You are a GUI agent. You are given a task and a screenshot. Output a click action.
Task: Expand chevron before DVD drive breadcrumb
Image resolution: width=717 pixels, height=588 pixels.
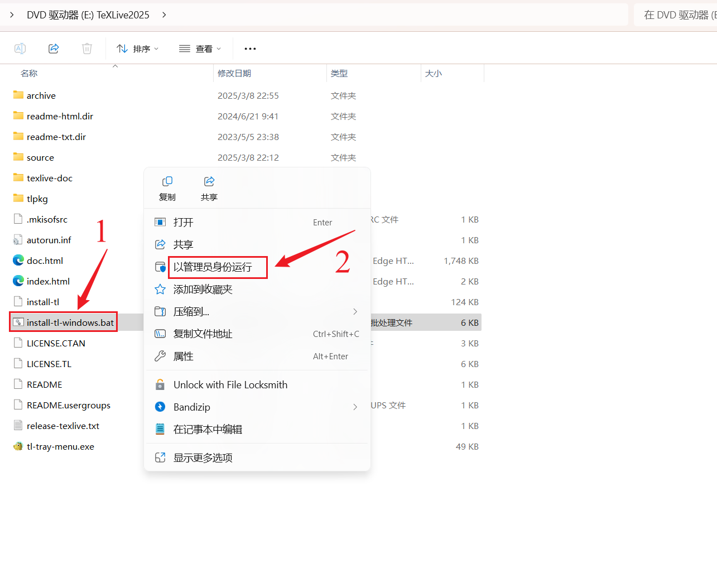click(x=12, y=15)
